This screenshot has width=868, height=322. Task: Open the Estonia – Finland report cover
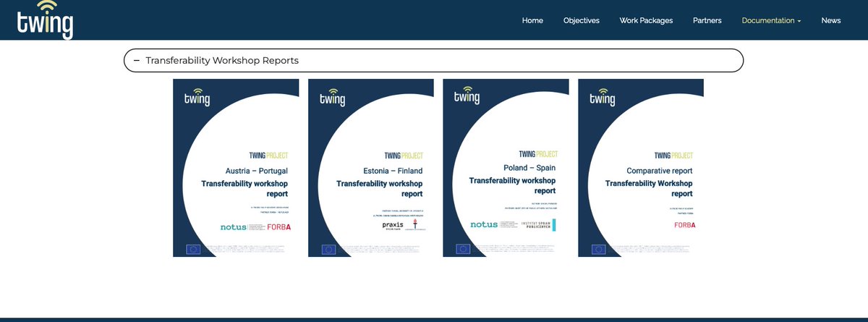pyautogui.click(x=371, y=168)
